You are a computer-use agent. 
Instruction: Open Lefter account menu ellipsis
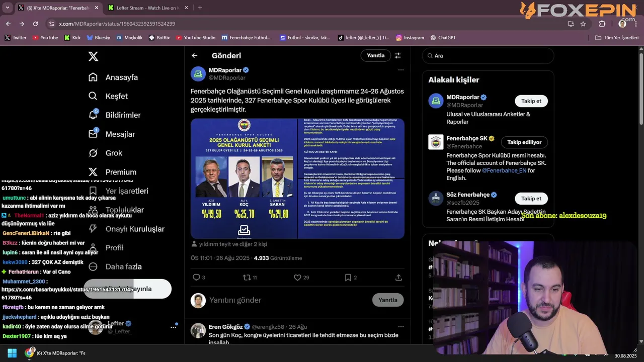[173, 327]
